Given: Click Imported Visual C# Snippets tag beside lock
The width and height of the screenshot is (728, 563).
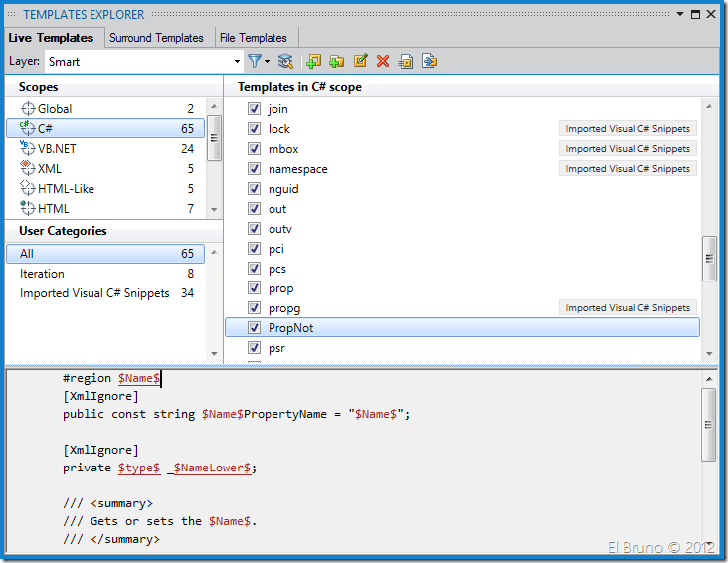Looking at the screenshot, I should point(628,129).
